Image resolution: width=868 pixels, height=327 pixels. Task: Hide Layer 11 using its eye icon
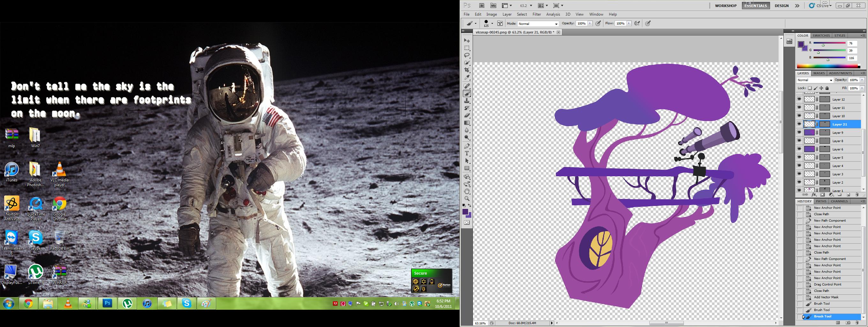tap(799, 108)
